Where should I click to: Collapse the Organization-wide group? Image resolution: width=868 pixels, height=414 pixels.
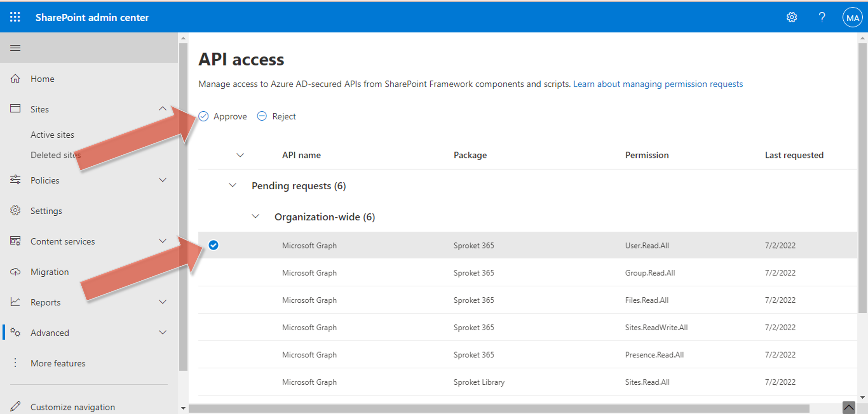pos(255,216)
